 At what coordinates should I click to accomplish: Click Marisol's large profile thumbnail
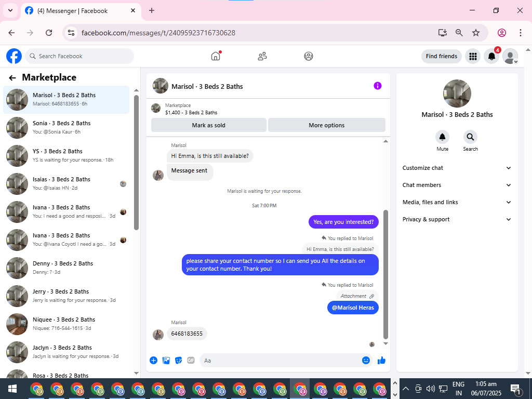coord(457,94)
